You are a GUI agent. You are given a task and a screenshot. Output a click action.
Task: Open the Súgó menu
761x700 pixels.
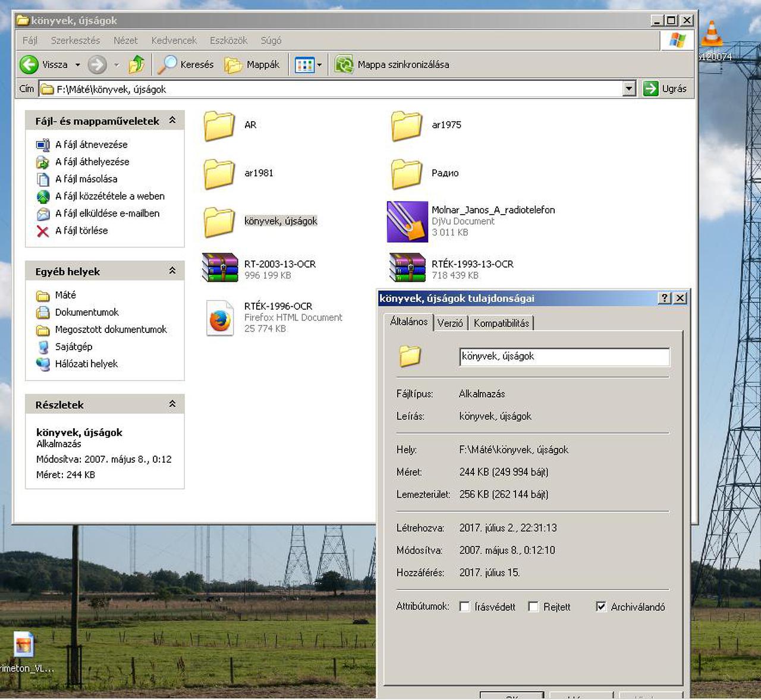[271, 40]
